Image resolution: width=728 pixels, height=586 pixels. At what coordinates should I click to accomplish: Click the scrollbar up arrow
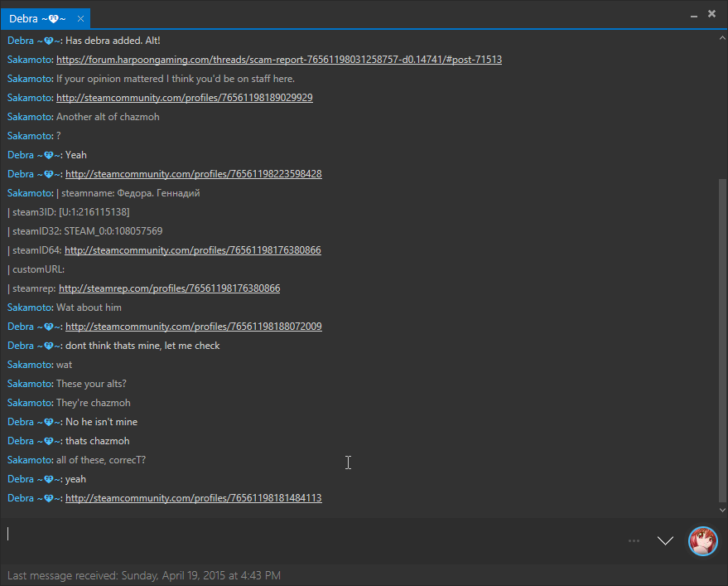coord(723,37)
